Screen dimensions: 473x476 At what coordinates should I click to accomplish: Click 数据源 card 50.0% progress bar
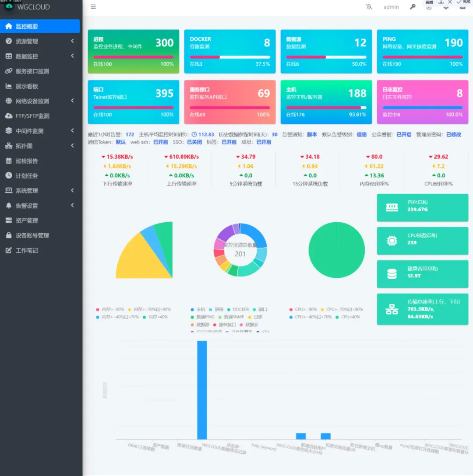click(x=326, y=57)
